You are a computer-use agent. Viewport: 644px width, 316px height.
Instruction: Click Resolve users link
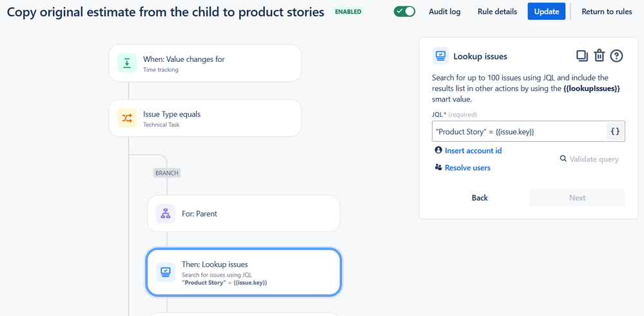(467, 168)
